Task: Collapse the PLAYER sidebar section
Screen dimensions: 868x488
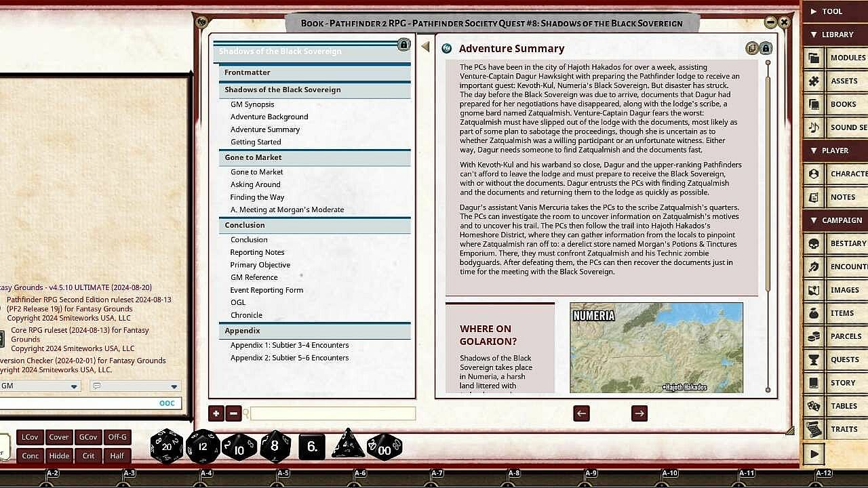Action: pos(835,150)
